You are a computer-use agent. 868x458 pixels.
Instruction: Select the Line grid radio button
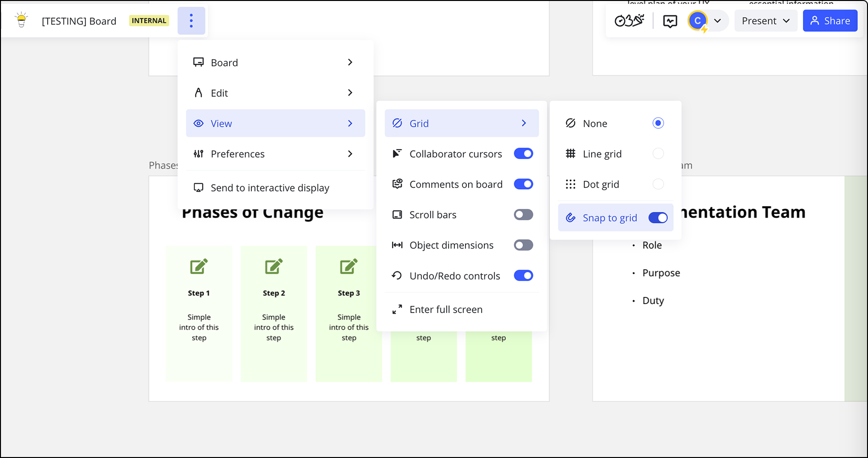658,153
